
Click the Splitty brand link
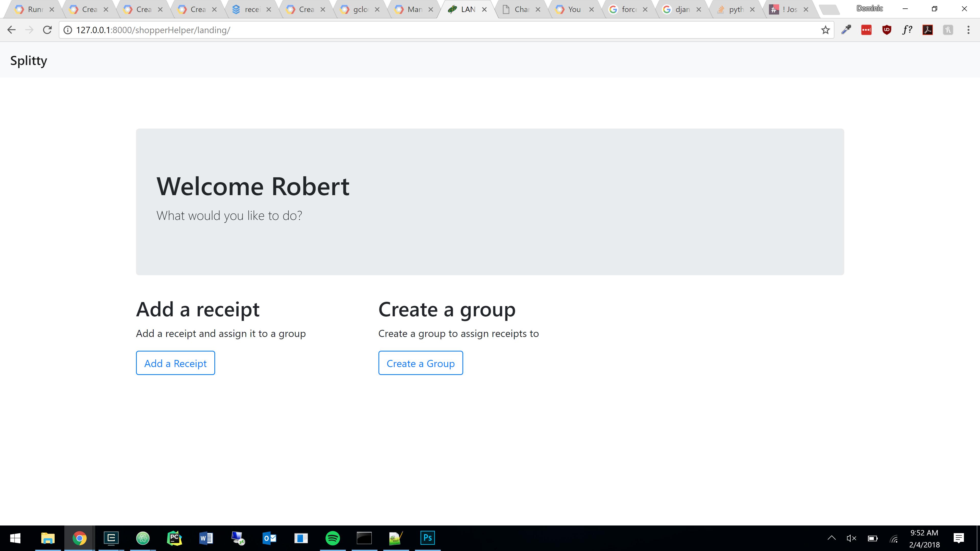click(x=29, y=60)
